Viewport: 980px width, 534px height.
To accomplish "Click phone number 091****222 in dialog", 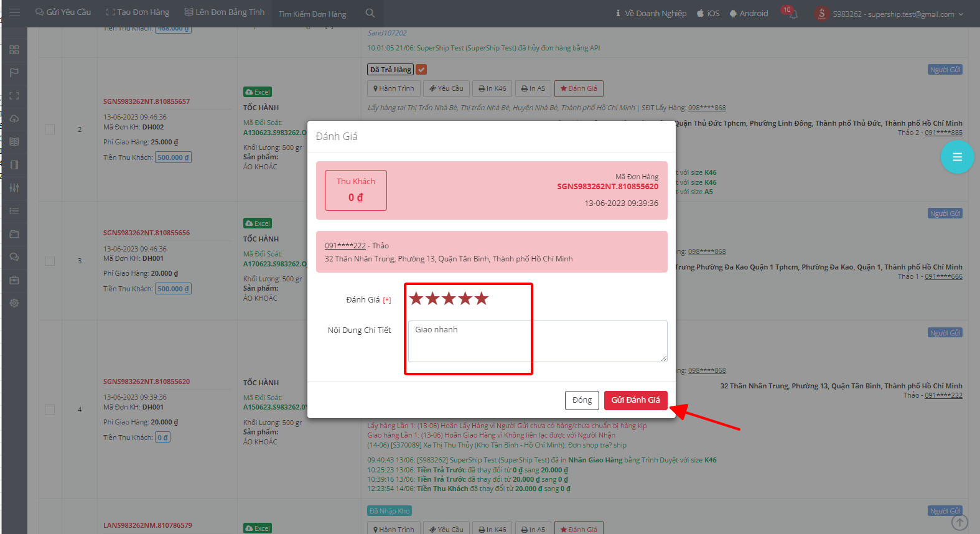I will click(x=345, y=246).
